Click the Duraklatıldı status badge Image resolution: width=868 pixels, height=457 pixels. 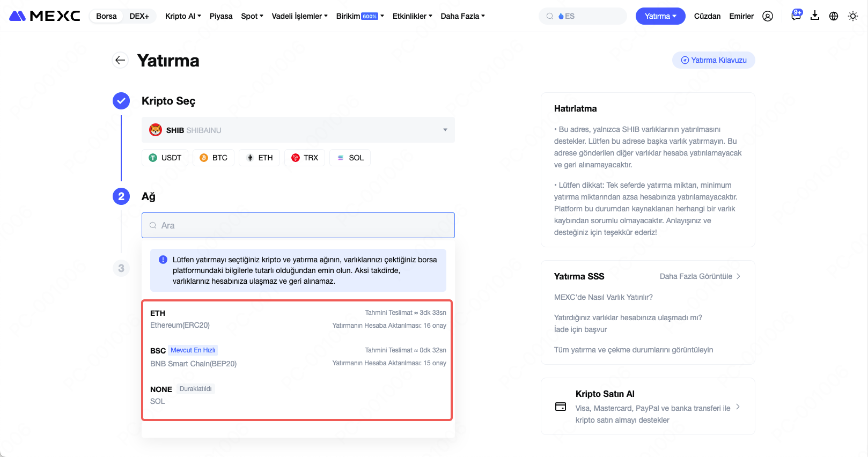[x=195, y=389]
